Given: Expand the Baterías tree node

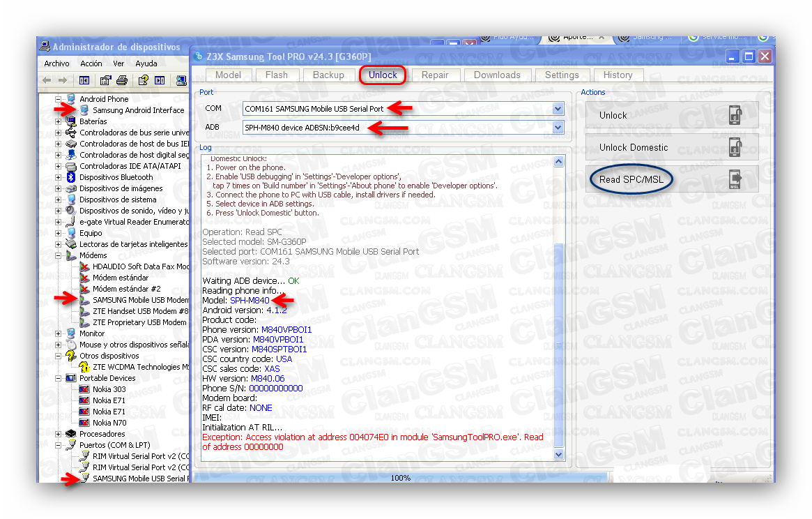Looking at the screenshot, I should (58, 121).
